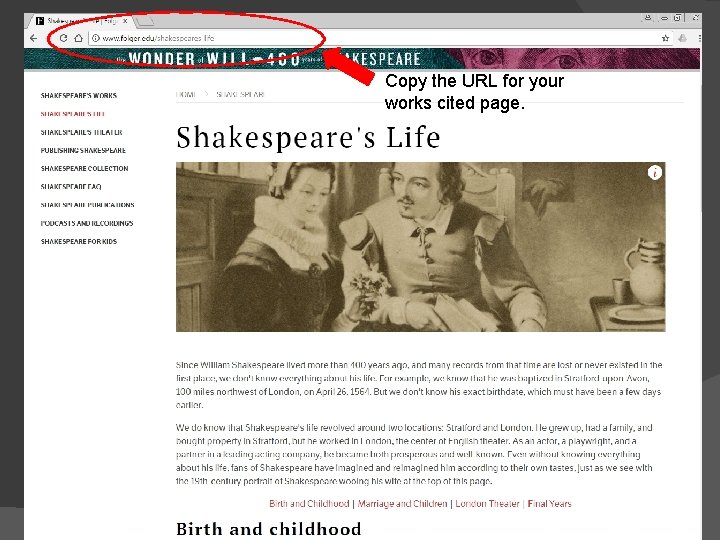Open Podcasts and Recordings sidebar link
This screenshot has width=720, height=540.
[x=87, y=223]
